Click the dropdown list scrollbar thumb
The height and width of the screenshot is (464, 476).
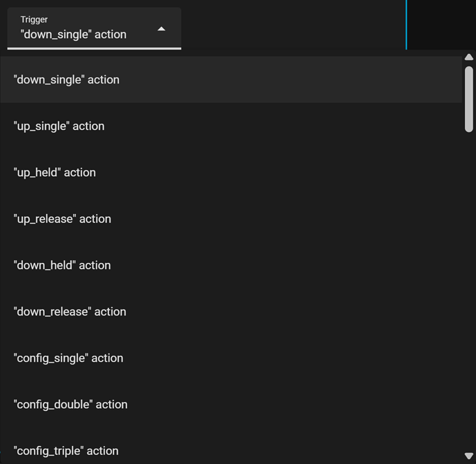[469, 99]
